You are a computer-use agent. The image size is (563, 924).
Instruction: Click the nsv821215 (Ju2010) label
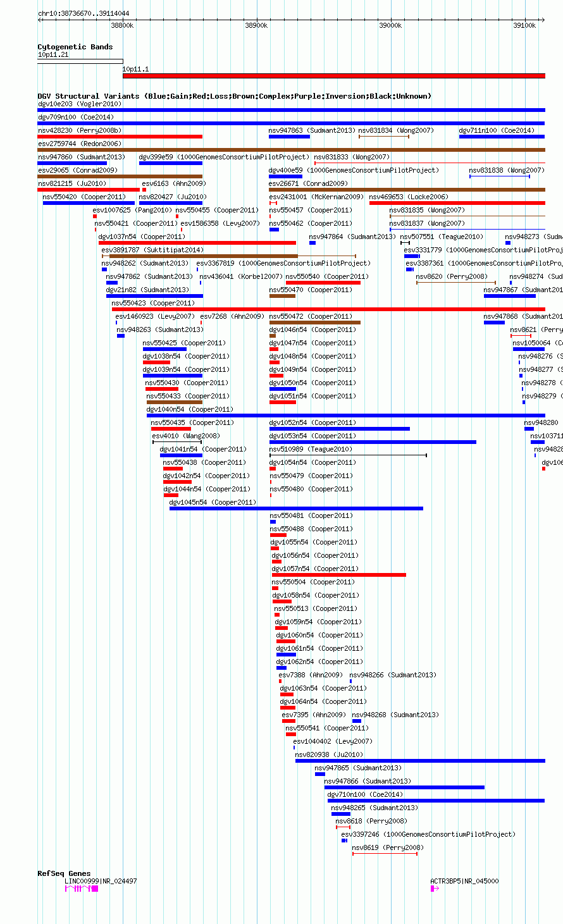(x=72, y=183)
